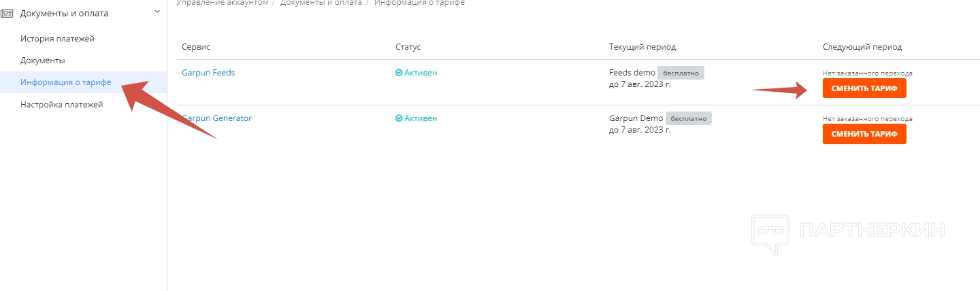Open the Garpun Generator service link
The image size is (980, 291).
pyautogui.click(x=216, y=118)
